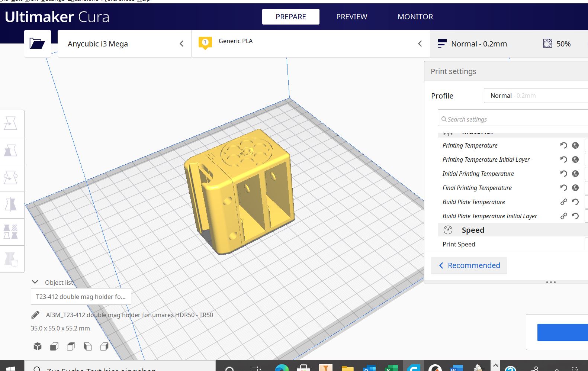Click the Recommended button
Screen dimensions: 588x371
click(x=469, y=265)
